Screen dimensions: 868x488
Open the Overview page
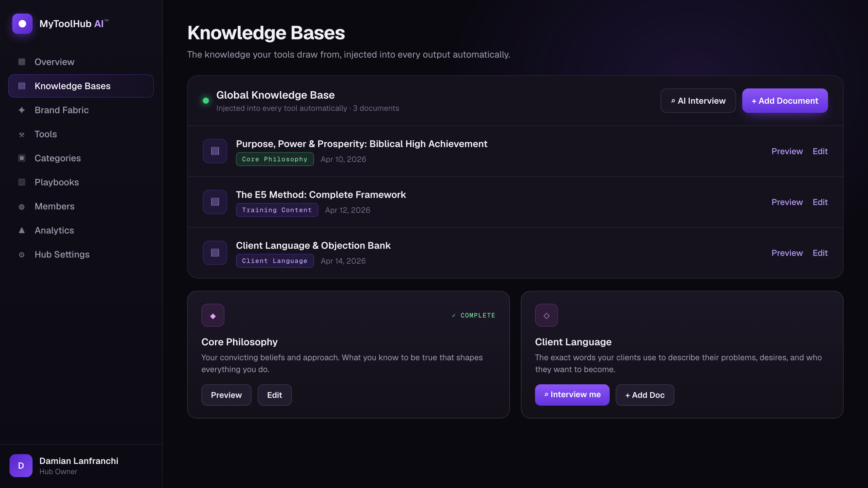81,62
